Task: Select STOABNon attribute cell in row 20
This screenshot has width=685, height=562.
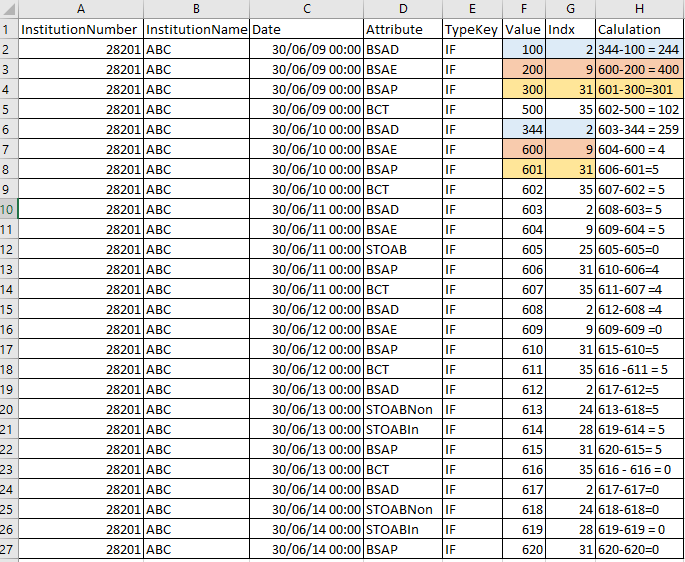Action: [403, 409]
